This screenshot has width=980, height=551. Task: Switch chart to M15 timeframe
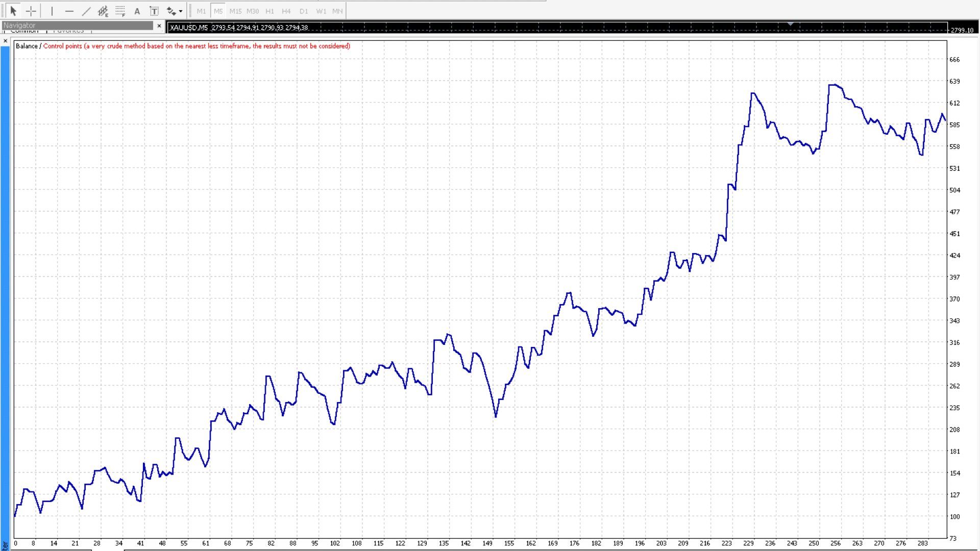[x=235, y=11]
